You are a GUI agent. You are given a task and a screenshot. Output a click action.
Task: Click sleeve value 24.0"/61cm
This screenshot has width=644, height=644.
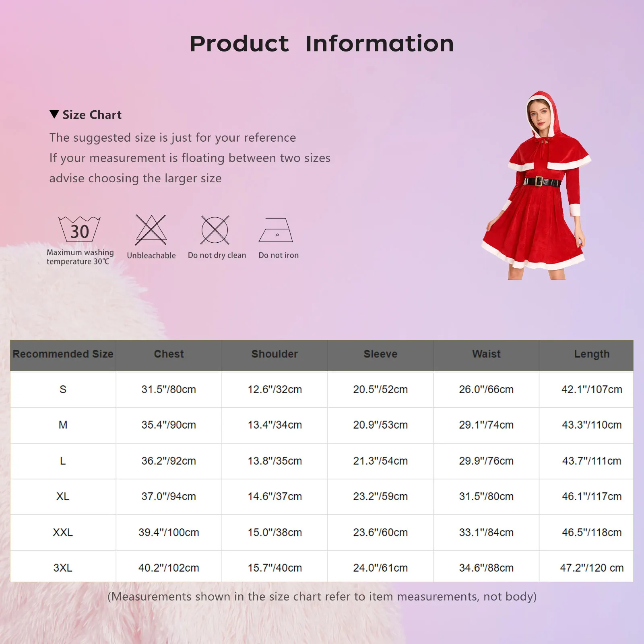pos(380,568)
